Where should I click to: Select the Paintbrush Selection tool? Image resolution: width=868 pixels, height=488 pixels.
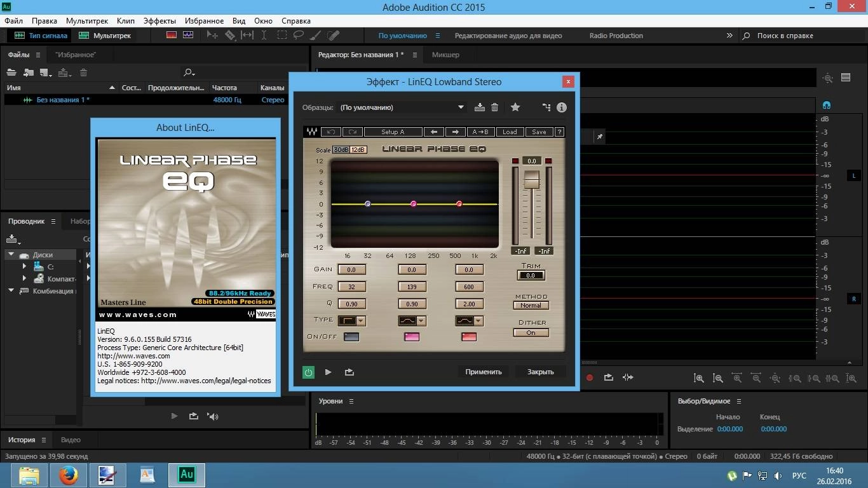pyautogui.click(x=316, y=36)
